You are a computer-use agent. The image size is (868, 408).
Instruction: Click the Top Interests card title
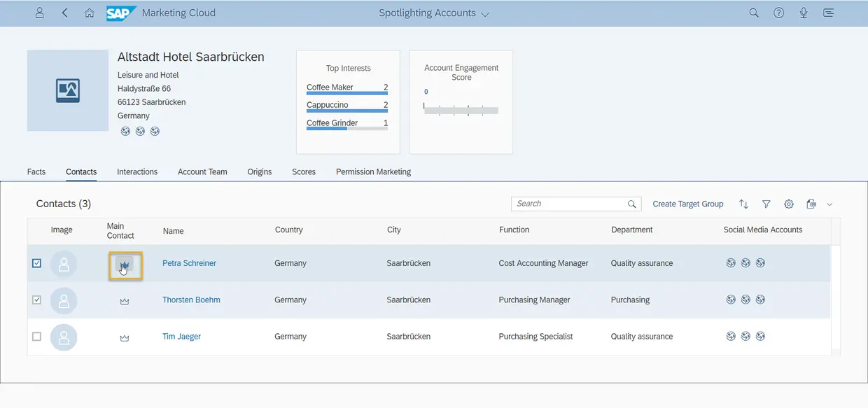[x=349, y=69]
